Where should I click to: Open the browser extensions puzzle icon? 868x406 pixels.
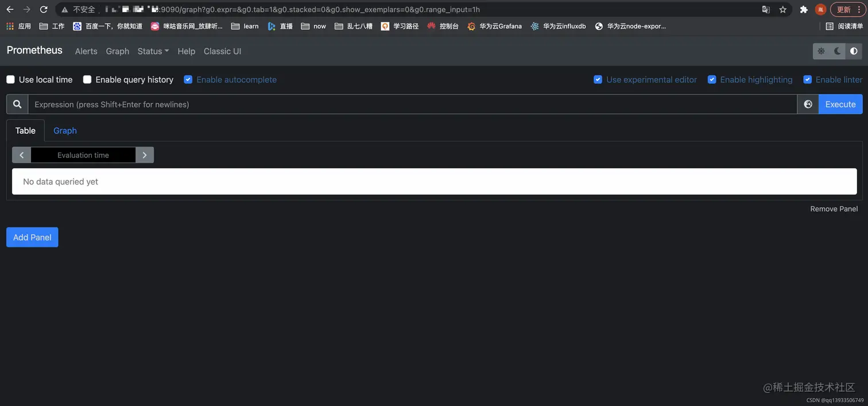coord(804,10)
